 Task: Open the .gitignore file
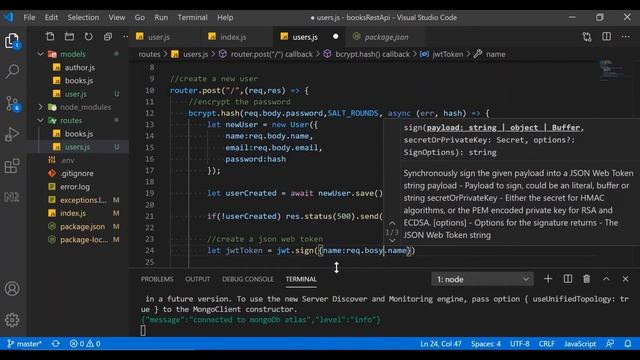click(77, 173)
